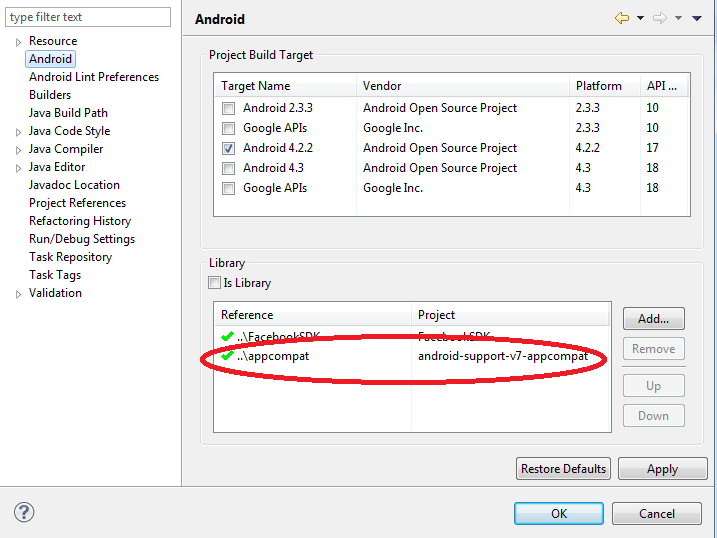Expand the Java Compiler node
This screenshot has width=717, height=538.
point(18,150)
